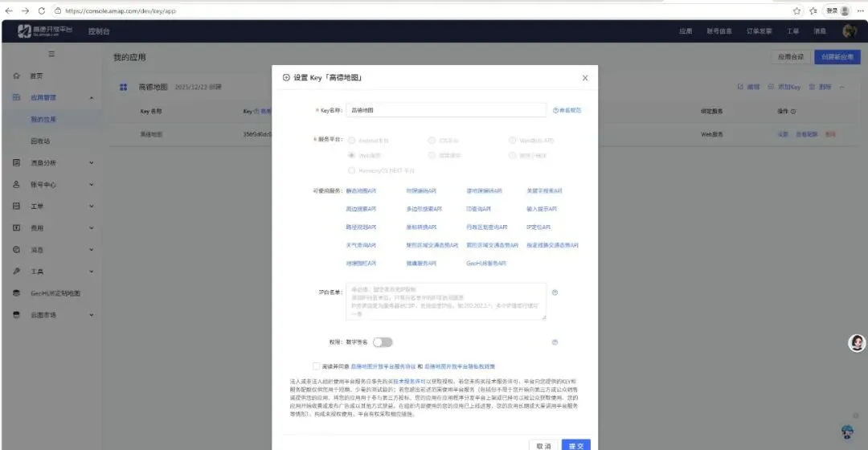Reload the page with the refresh icon
This screenshot has height=450, width=868.
[42, 10]
